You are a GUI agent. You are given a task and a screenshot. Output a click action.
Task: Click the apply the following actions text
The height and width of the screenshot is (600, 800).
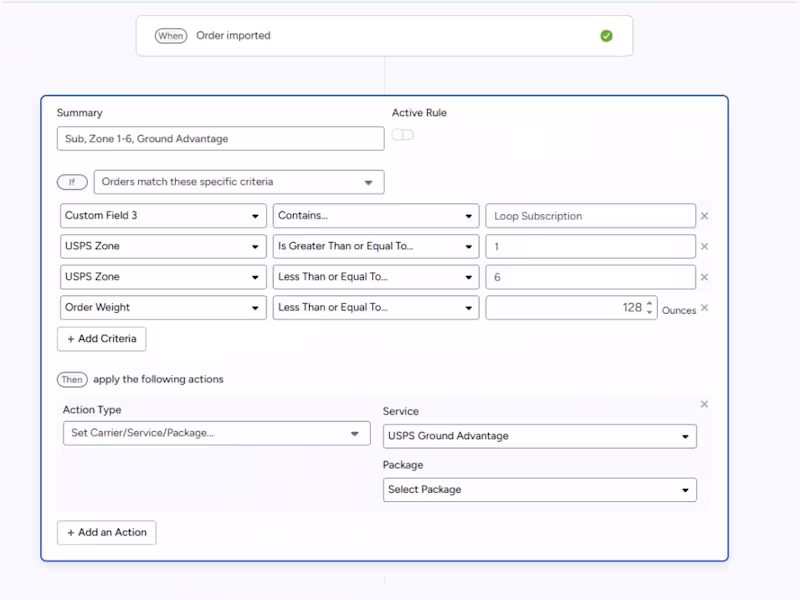click(158, 379)
